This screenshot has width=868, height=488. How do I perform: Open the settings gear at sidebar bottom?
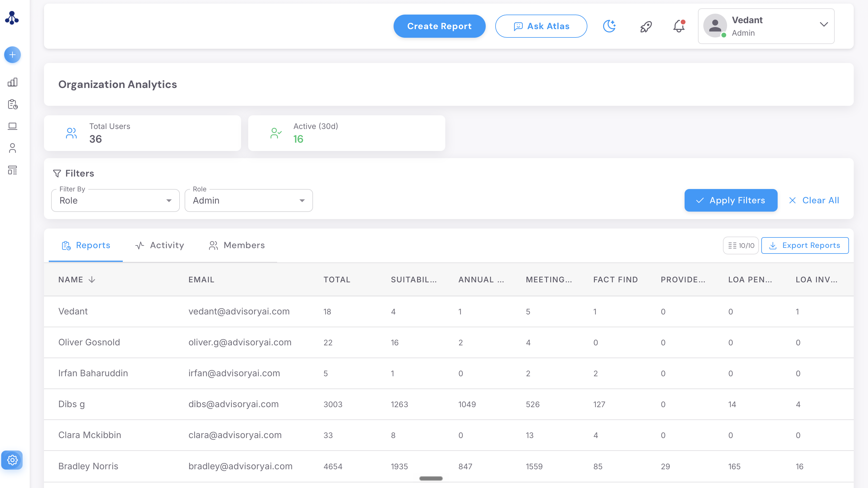point(12,460)
